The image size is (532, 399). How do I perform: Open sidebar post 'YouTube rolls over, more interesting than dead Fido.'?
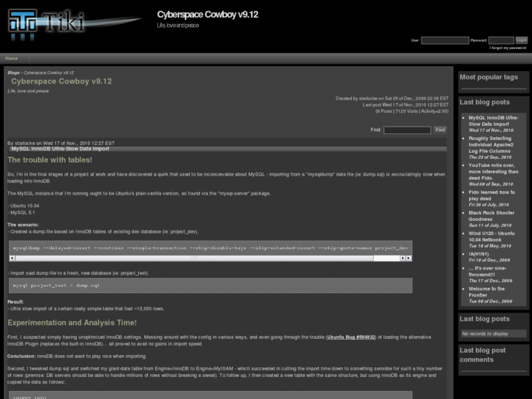point(493,171)
